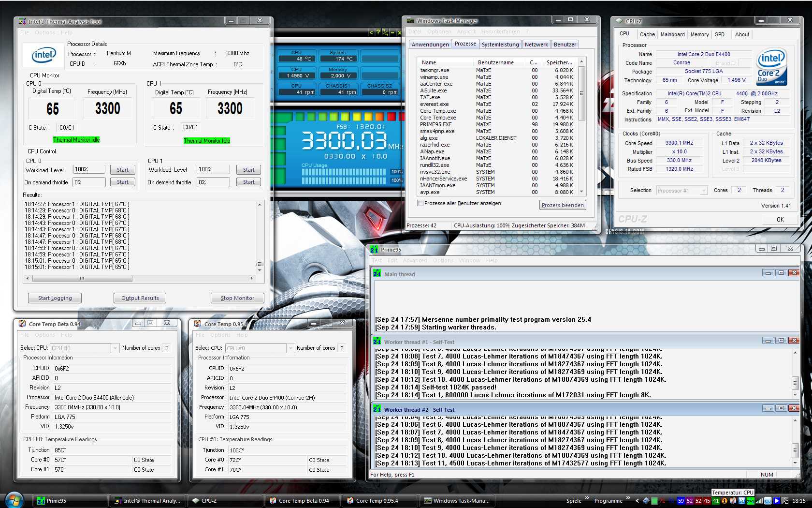Open the Mainboard tab in CPU-Z

click(x=673, y=34)
